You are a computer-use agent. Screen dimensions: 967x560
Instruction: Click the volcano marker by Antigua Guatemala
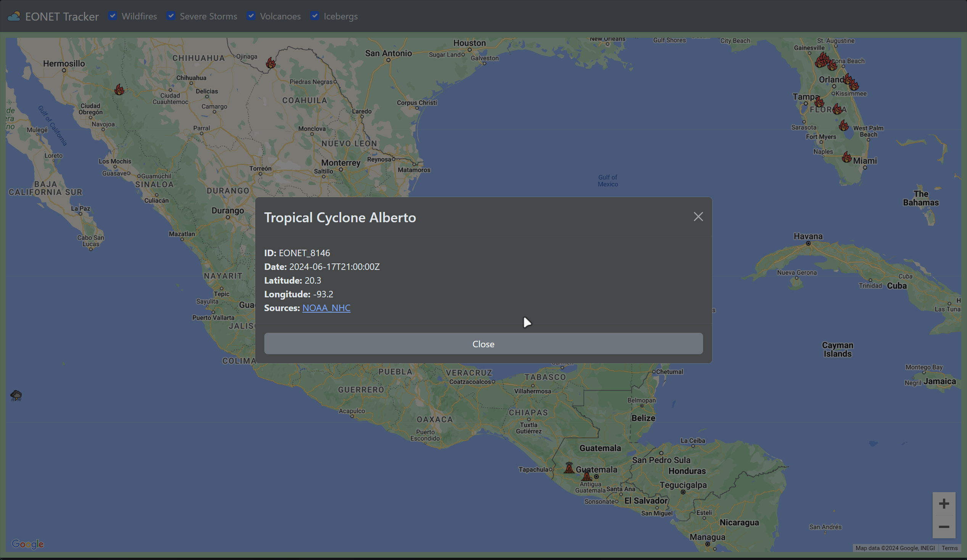587,475
